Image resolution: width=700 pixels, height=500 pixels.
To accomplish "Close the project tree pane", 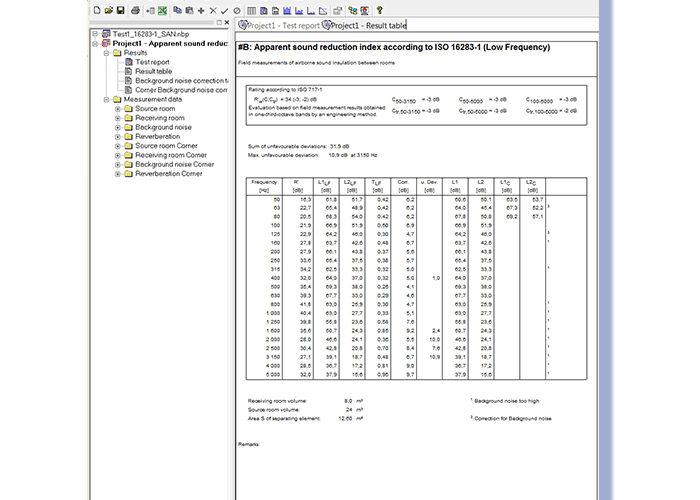I will (x=227, y=22).
